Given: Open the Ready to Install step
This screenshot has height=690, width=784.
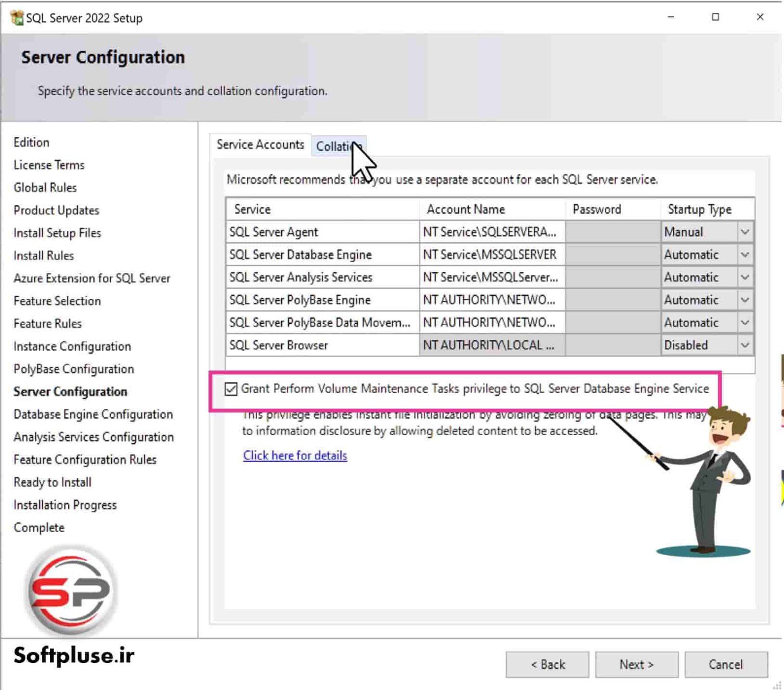Looking at the screenshot, I should (x=52, y=482).
